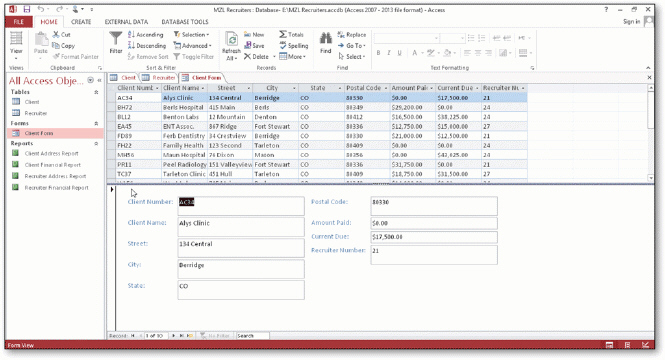
Task: Switch to the DATABASE TOOLS tab
Action: (x=185, y=22)
